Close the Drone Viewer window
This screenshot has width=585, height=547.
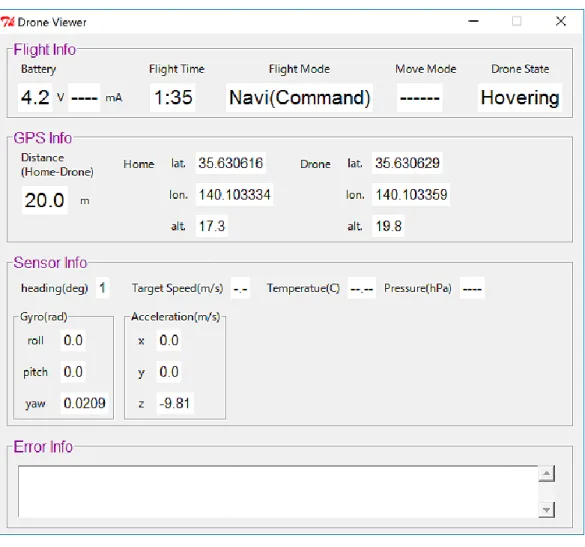click(x=561, y=21)
